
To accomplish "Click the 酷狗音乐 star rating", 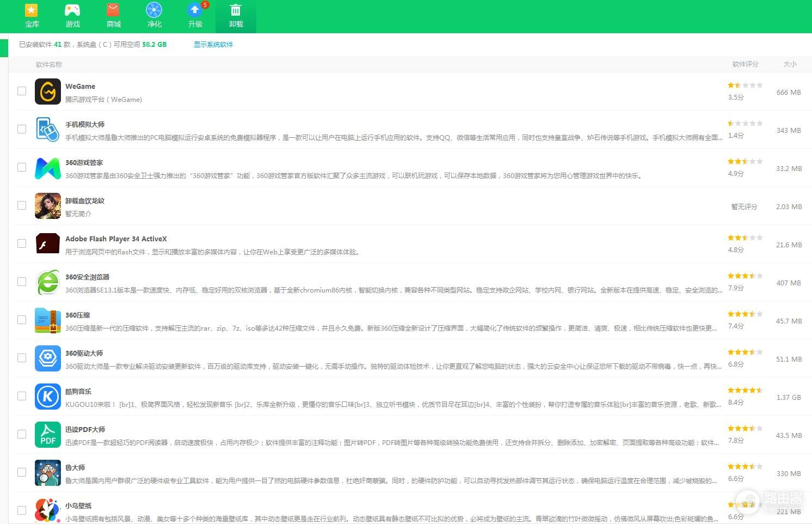I will (745, 391).
